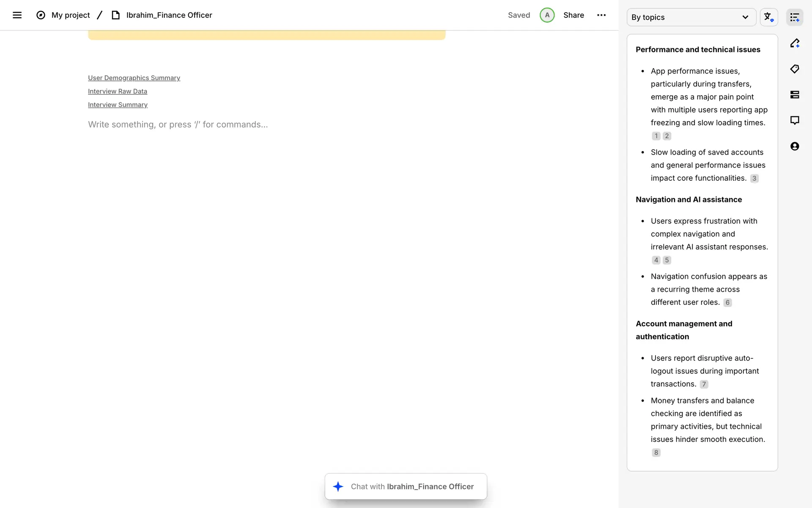Image resolution: width=812 pixels, height=508 pixels.
Task: Open the stacked cards panel icon
Action: (794, 95)
